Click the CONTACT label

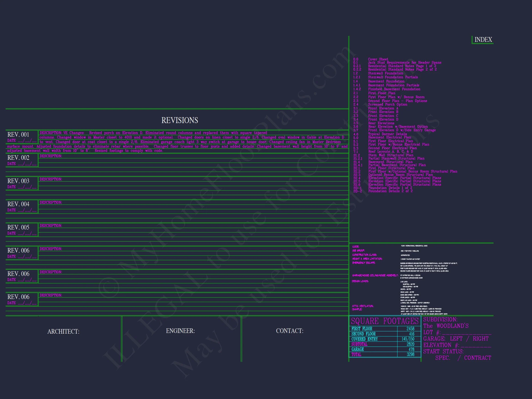pos(290,331)
